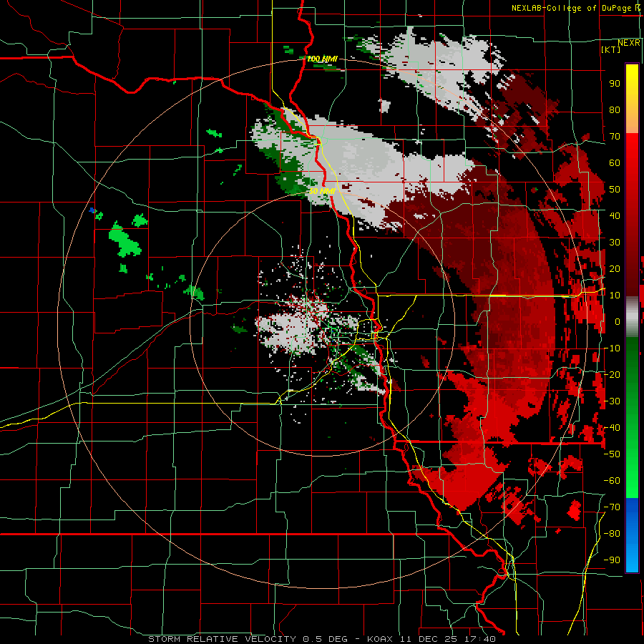Click the positive 40 value on the velocity scale
Viewport: 644px width, 644px height.
(x=615, y=215)
